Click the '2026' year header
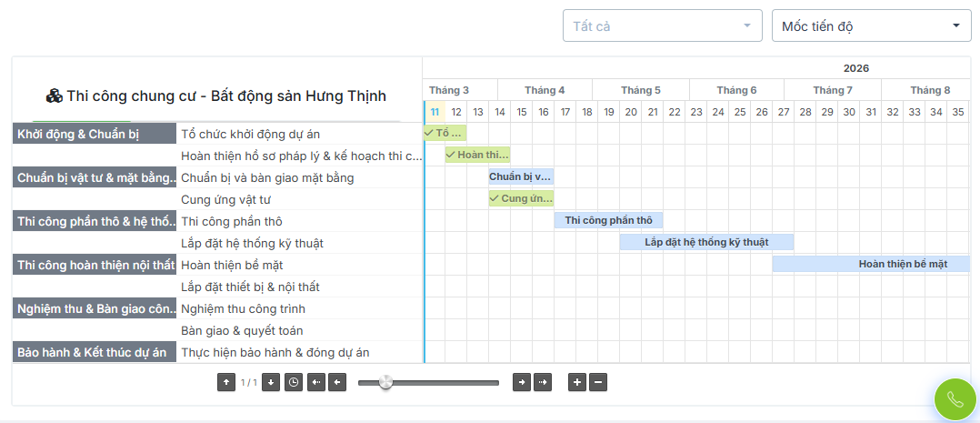Screen dimensions: 980x423 [855, 68]
